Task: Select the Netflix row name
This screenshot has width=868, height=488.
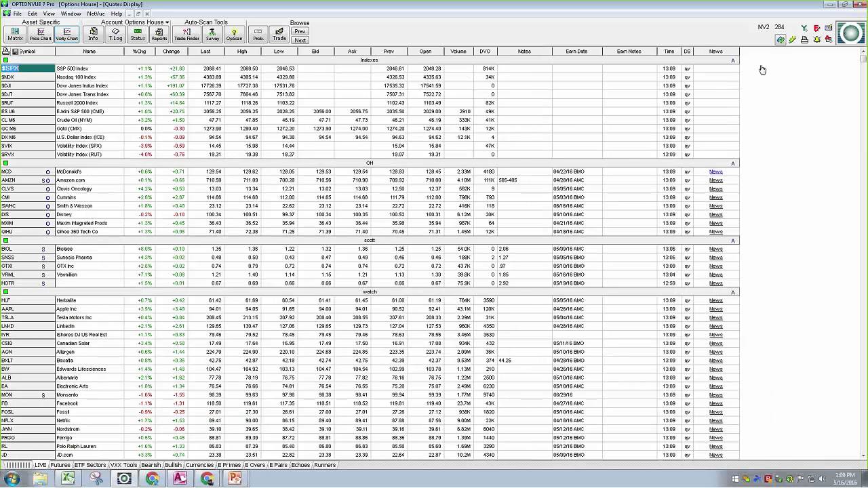Action: click(63, 421)
